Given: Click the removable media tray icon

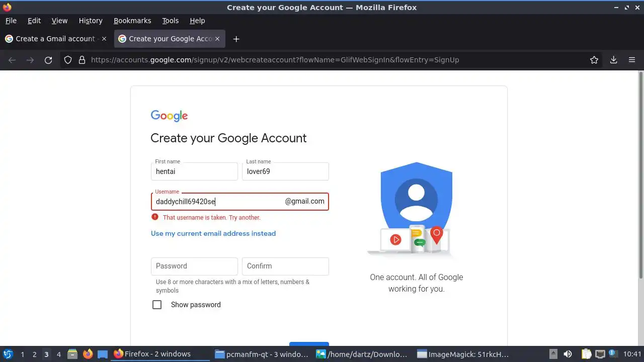Looking at the screenshot, I should (x=553, y=354).
